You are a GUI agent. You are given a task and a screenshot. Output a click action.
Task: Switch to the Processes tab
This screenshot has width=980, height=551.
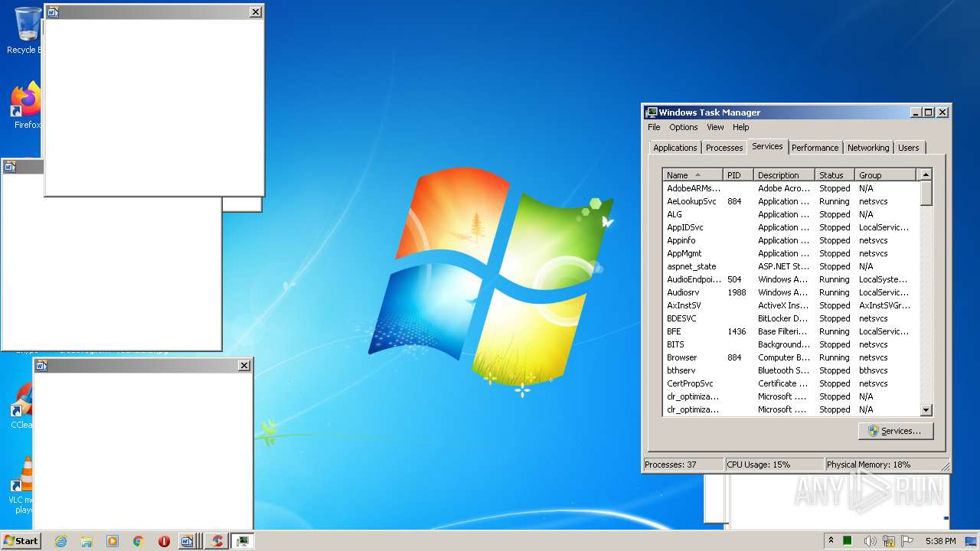(724, 148)
